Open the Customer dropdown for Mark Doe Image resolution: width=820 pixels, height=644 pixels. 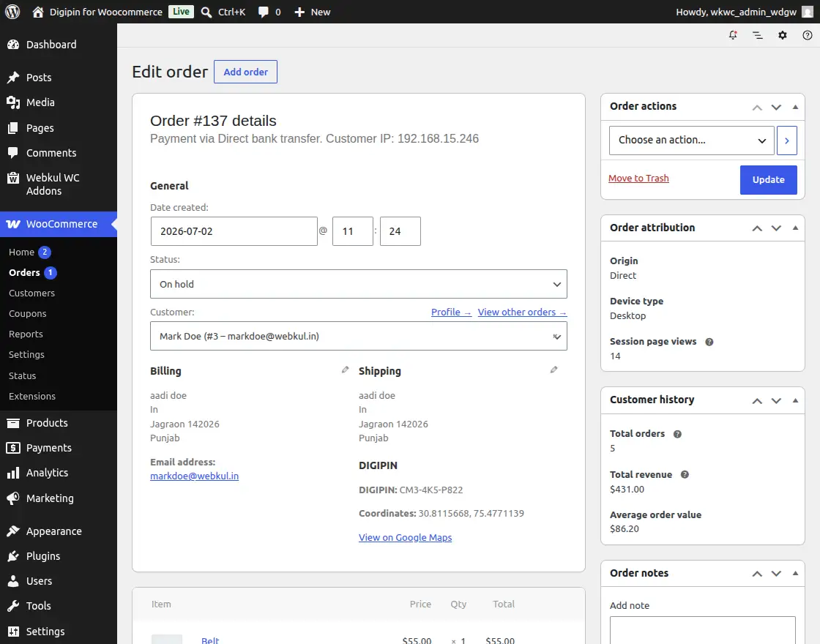(358, 336)
